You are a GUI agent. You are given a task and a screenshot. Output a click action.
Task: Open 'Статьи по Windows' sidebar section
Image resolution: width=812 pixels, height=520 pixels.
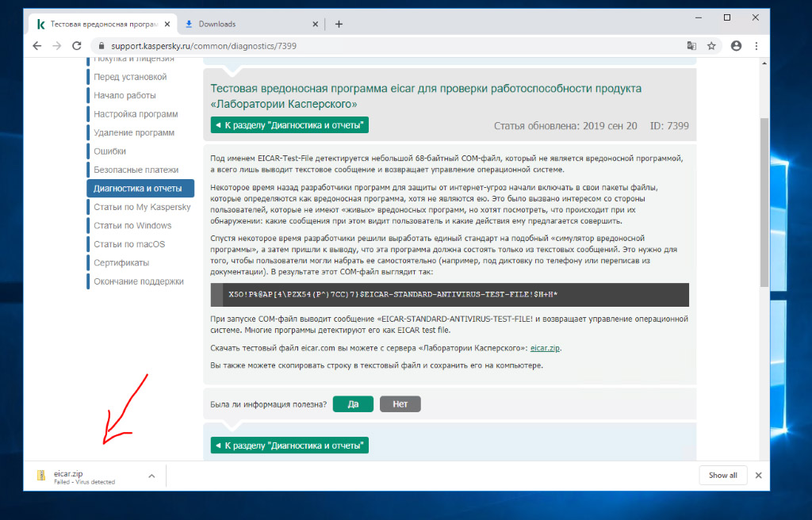132,226
